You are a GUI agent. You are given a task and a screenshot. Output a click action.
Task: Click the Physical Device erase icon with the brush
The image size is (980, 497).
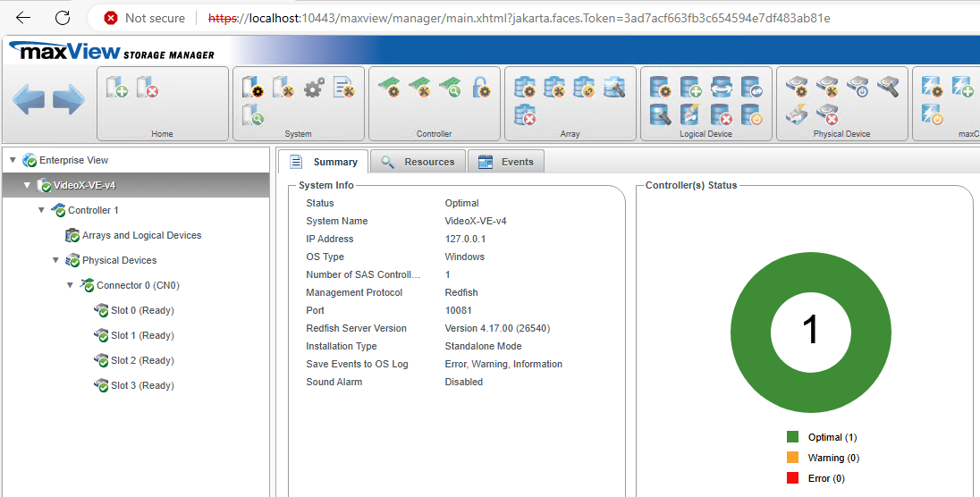(x=796, y=114)
